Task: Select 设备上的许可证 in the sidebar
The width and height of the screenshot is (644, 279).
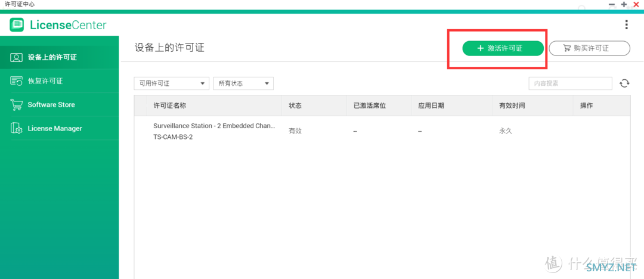Action: point(60,57)
